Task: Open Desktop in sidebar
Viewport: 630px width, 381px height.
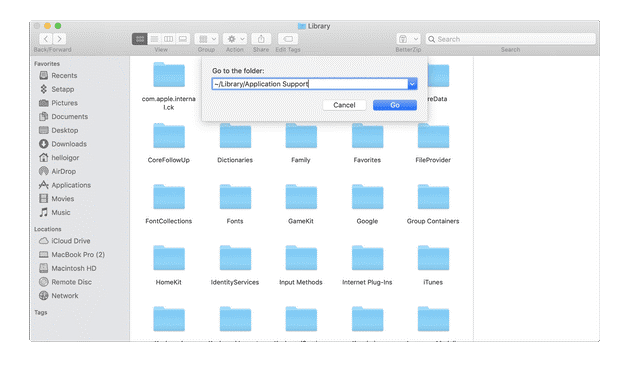Action: [x=59, y=130]
